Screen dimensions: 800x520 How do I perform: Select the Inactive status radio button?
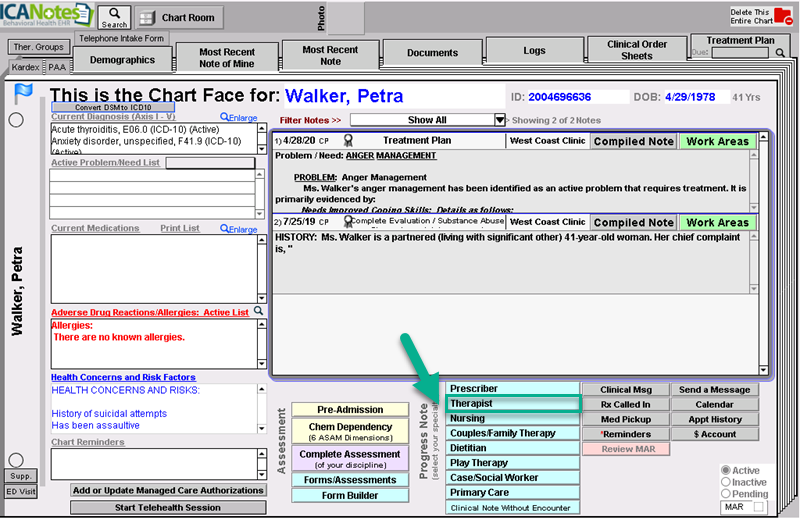click(x=726, y=482)
